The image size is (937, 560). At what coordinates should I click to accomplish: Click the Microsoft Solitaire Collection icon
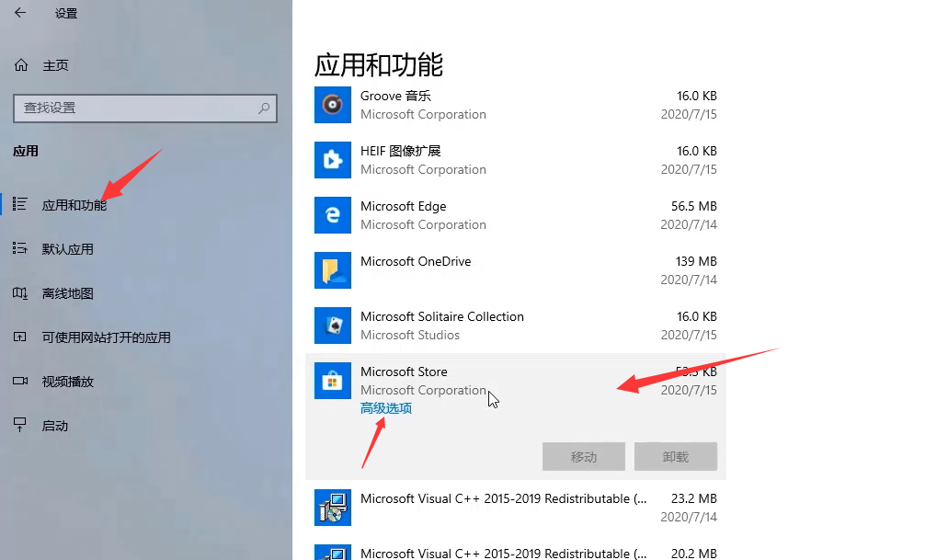(x=332, y=326)
